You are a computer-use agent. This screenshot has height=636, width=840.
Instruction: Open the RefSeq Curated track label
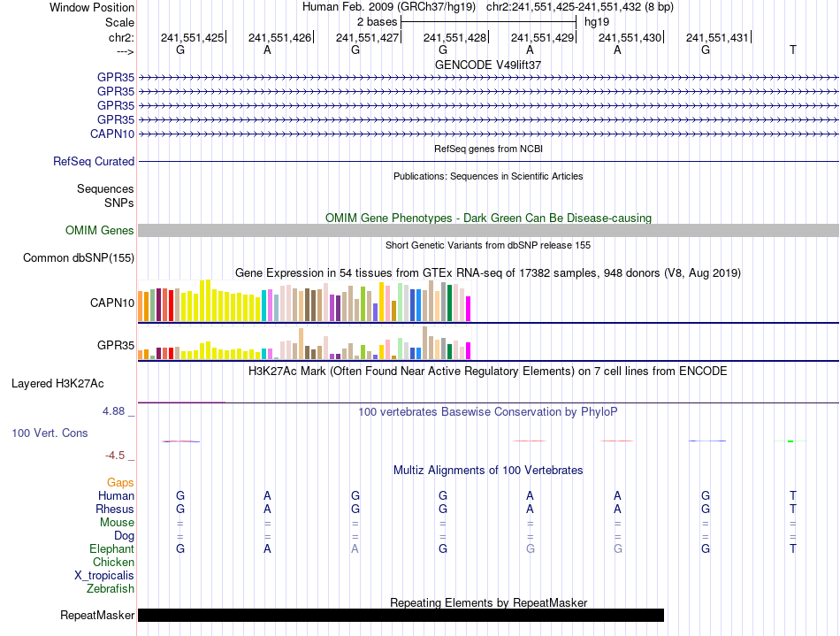(93, 161)
